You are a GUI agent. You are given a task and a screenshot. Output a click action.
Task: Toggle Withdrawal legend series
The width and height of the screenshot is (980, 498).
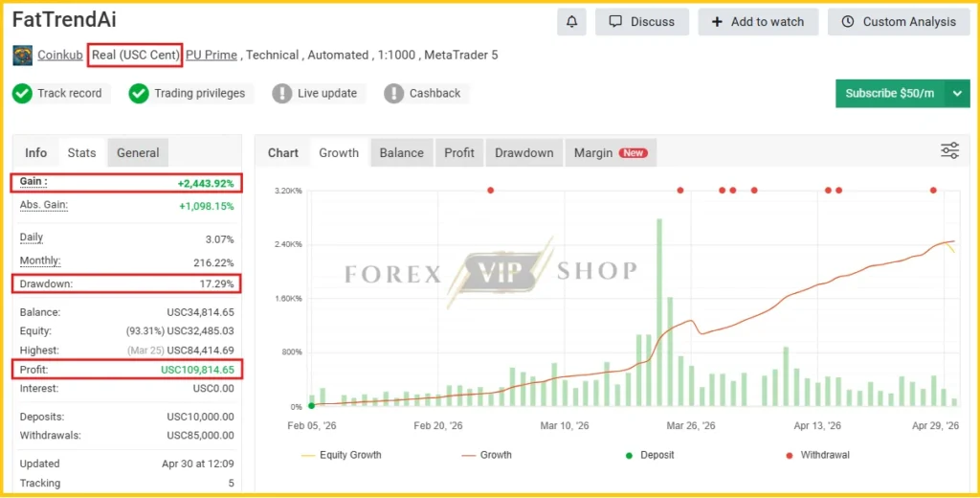coord(817,455)
